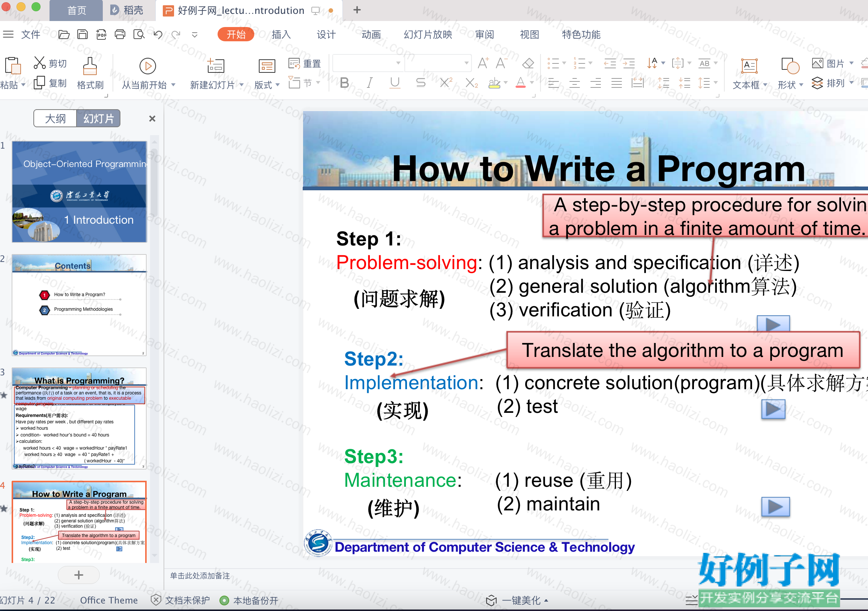Switch to the Outline (大纲) view tab
868x611 pixels.
pos(55,119)
